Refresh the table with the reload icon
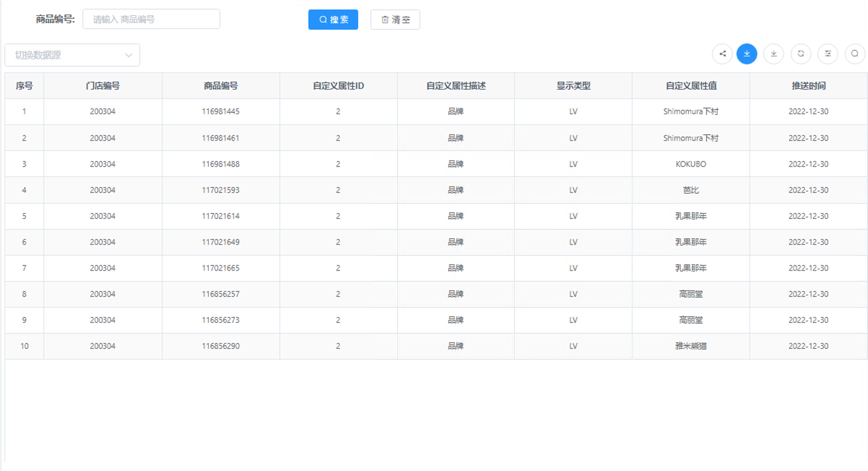 tap(800, 54)
